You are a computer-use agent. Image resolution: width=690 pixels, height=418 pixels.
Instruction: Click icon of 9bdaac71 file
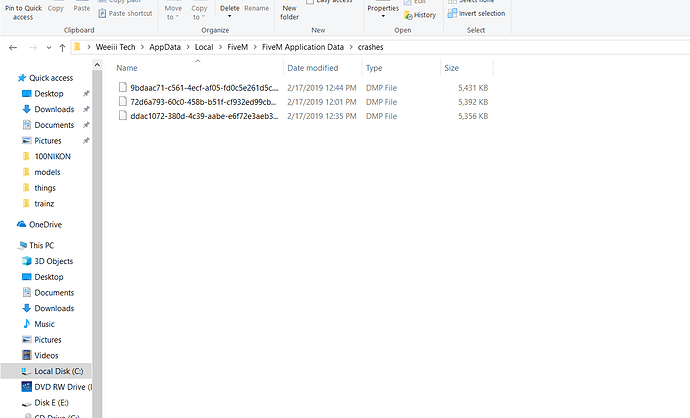tap(123, 88)
